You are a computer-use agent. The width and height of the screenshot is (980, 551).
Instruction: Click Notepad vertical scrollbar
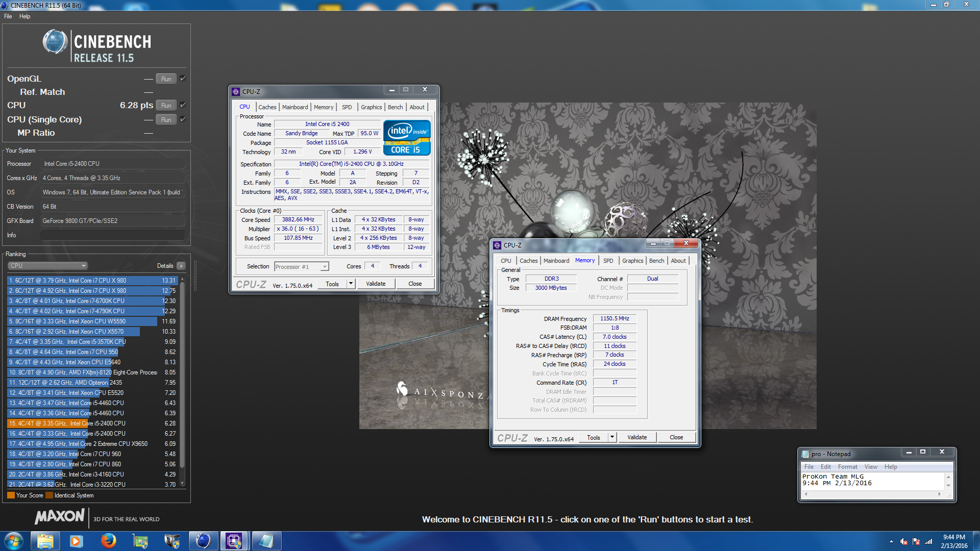tap(948, 481)
